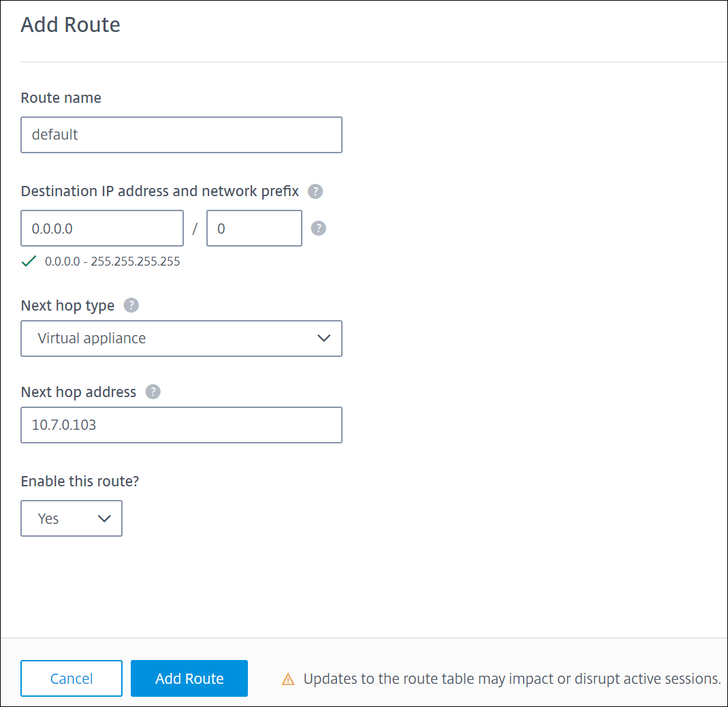This screenshot has width=728, height=707.
Task: Click the route table update warning text
Action: (x=511, y=679)
